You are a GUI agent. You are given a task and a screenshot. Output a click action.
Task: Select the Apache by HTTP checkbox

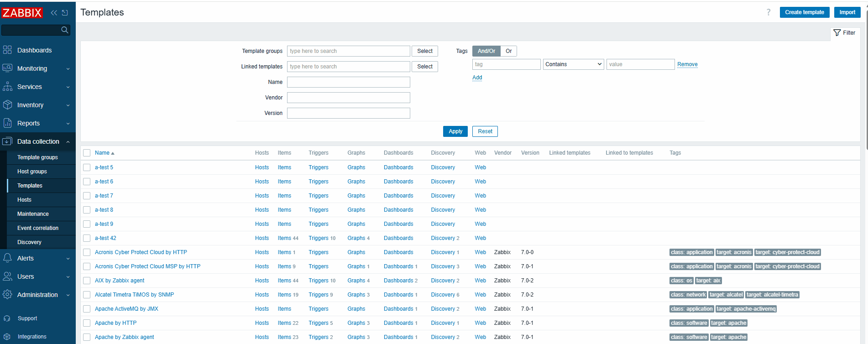pos(87,323)
